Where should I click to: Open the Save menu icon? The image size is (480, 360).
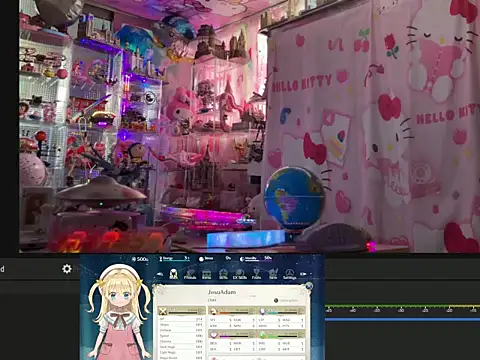[273, 274]
